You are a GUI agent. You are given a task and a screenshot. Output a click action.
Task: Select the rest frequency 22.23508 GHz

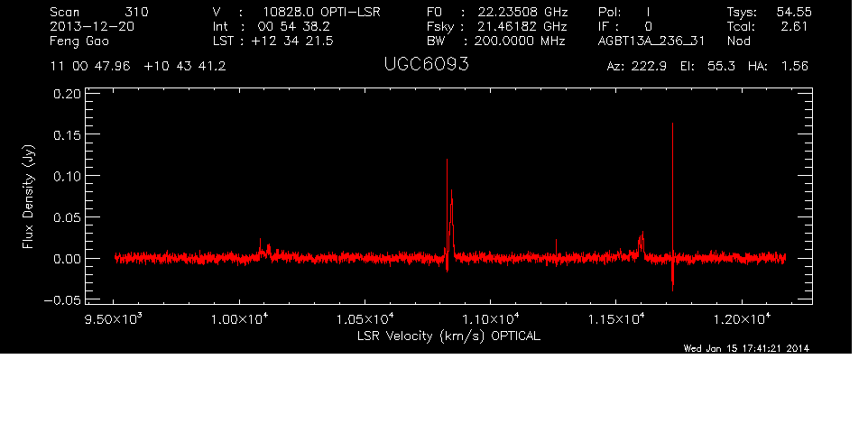pos(523,12)
